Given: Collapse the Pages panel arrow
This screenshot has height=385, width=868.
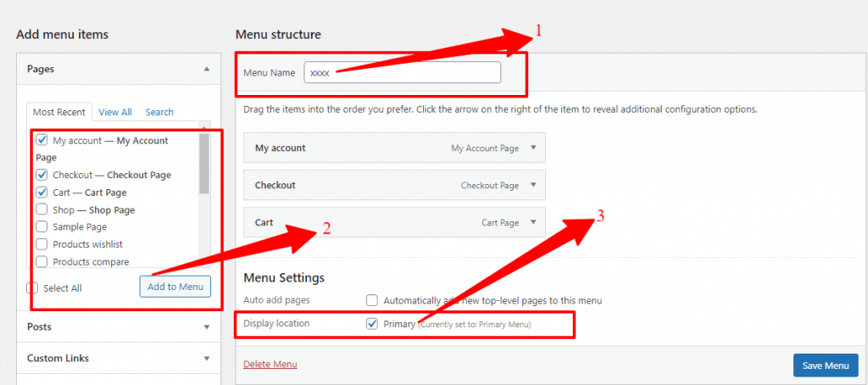Looking at the screenshot, I should click(x=207, y=70).
